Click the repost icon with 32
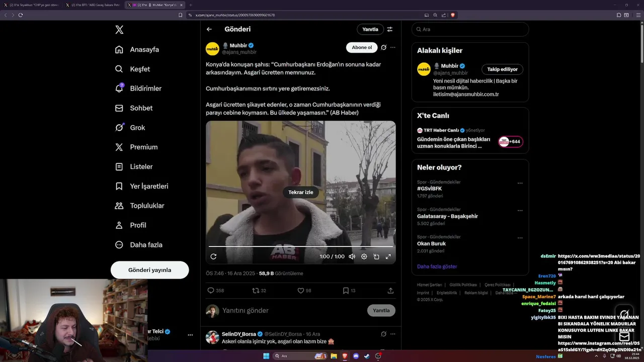Image resolution: width=644 pixels, height=362 pixels. point(256,291)
